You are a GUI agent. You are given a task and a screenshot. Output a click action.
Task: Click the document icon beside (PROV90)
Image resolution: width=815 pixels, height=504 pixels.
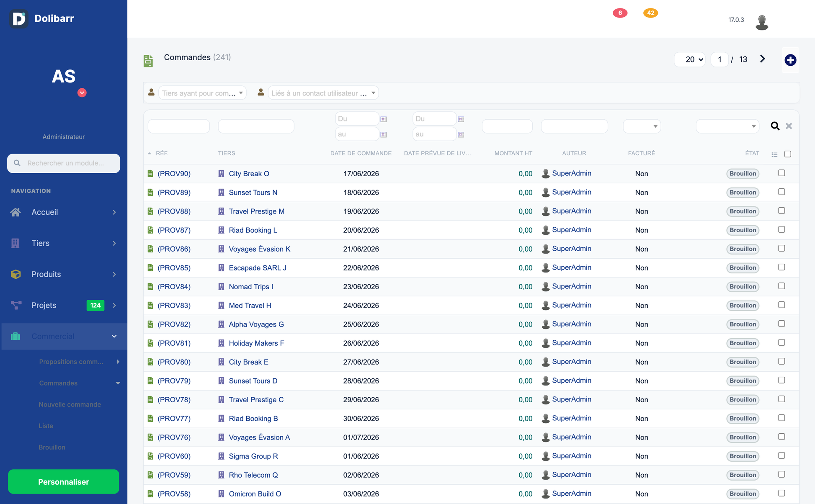coord(150,173)
